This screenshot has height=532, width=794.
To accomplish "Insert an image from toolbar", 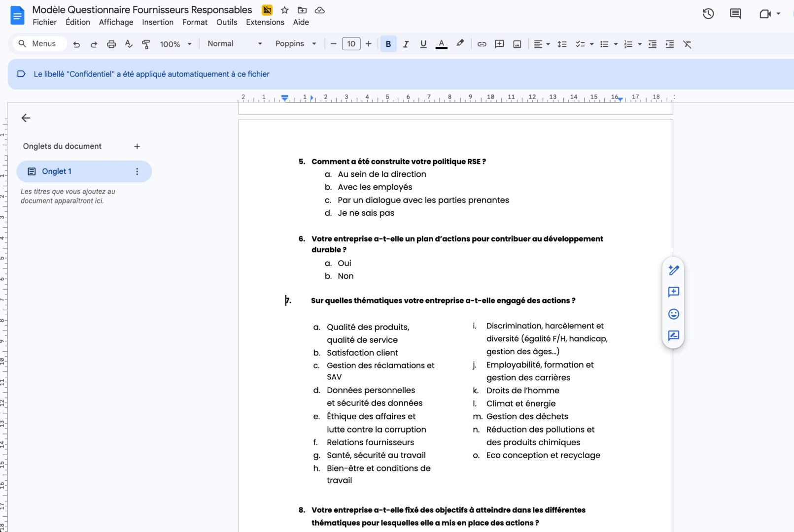I will pyautogui.click(x=517, y=44).
